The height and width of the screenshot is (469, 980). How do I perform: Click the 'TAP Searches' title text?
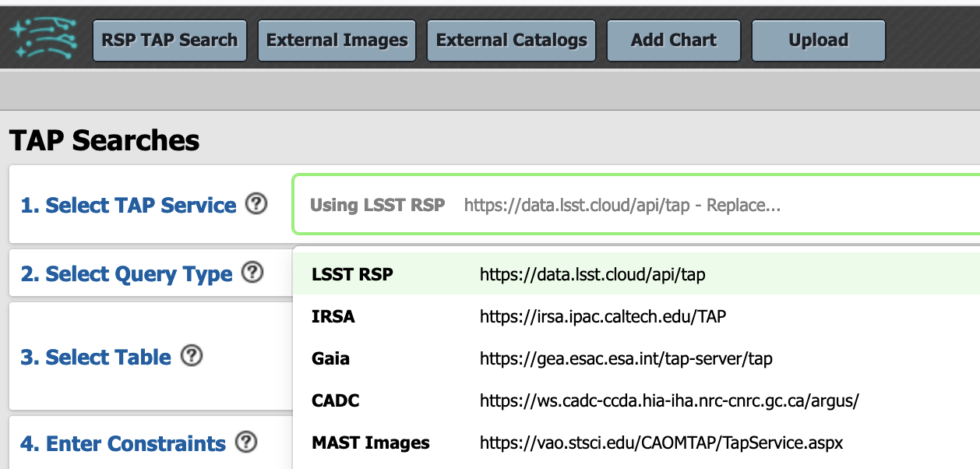coord(104,140)
